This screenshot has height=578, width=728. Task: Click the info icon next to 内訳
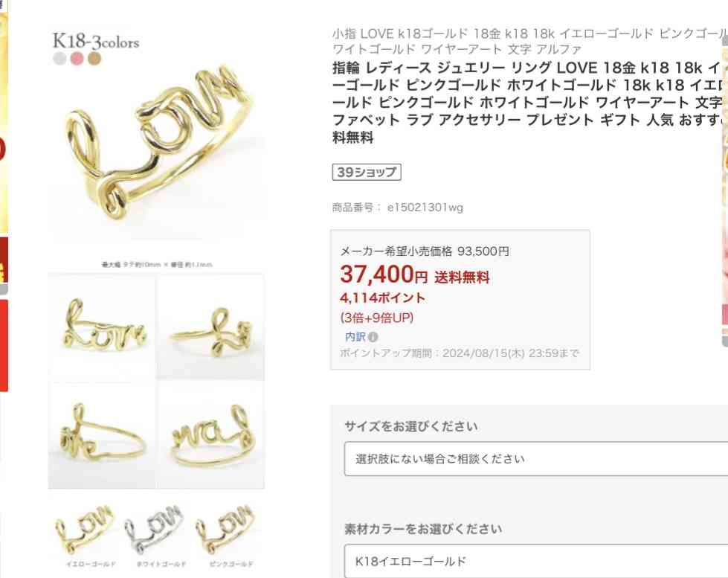click(x=373, y=337)
